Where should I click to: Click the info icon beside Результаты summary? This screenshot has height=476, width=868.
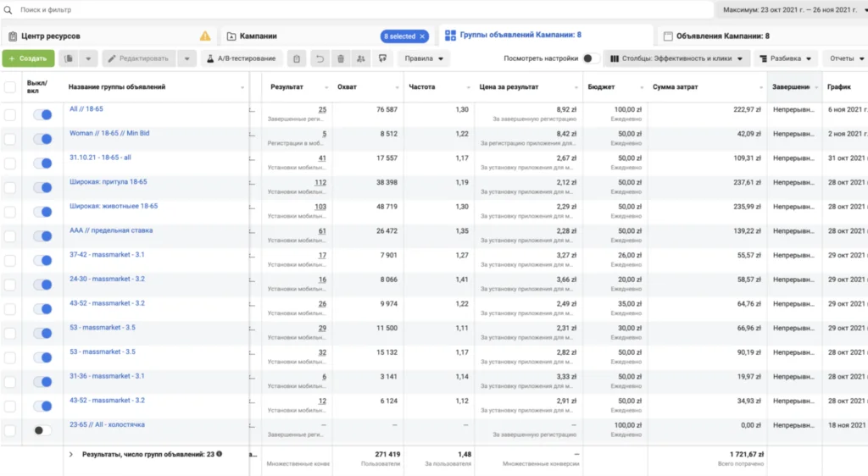click(x=220, y=454)
